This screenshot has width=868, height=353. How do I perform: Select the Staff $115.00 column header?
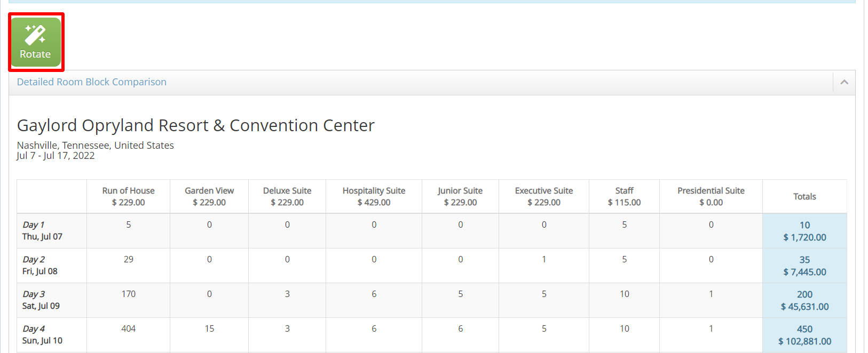click(624, 196)
